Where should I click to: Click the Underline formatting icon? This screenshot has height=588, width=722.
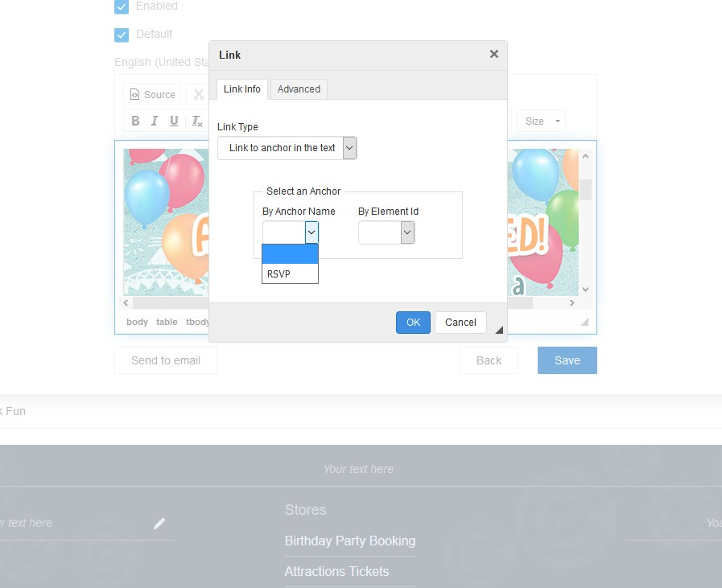click(174, 121)
